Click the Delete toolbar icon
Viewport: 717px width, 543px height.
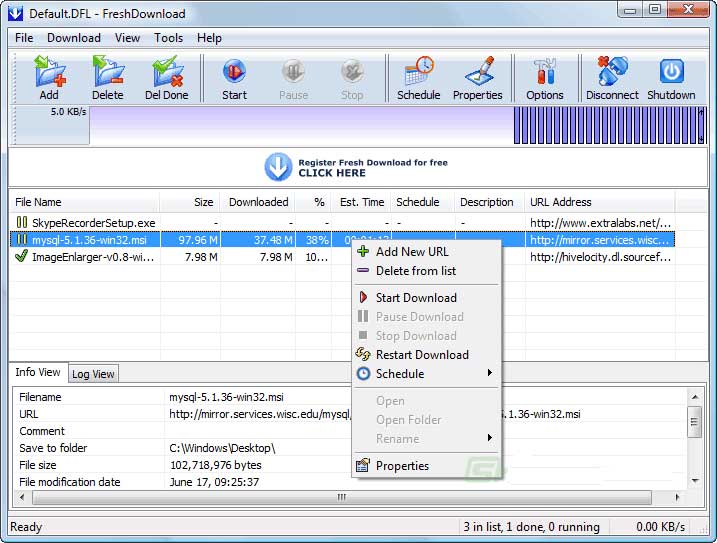(x=108, y=78)
